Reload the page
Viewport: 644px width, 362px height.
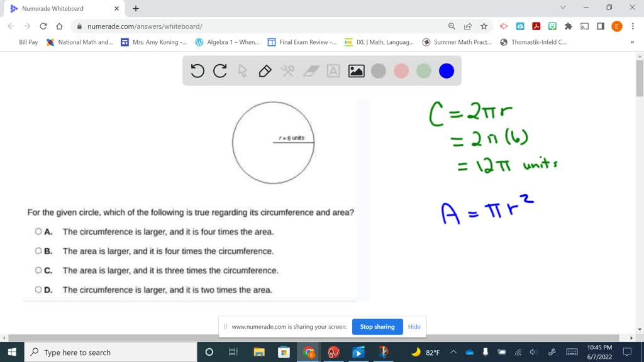coord(43,26)
